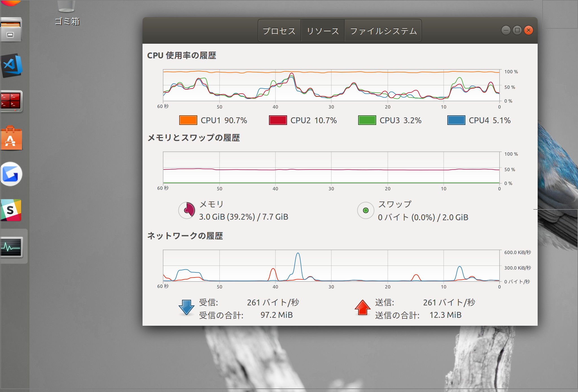
Task: Select the リソース tab
Action: click(323, 31)
